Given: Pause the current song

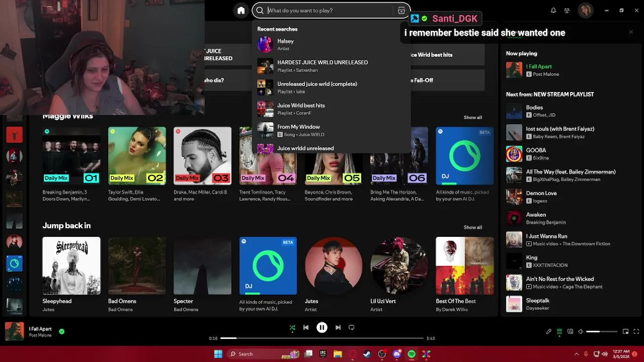Looking at the screenshot, I should point(322,327).
